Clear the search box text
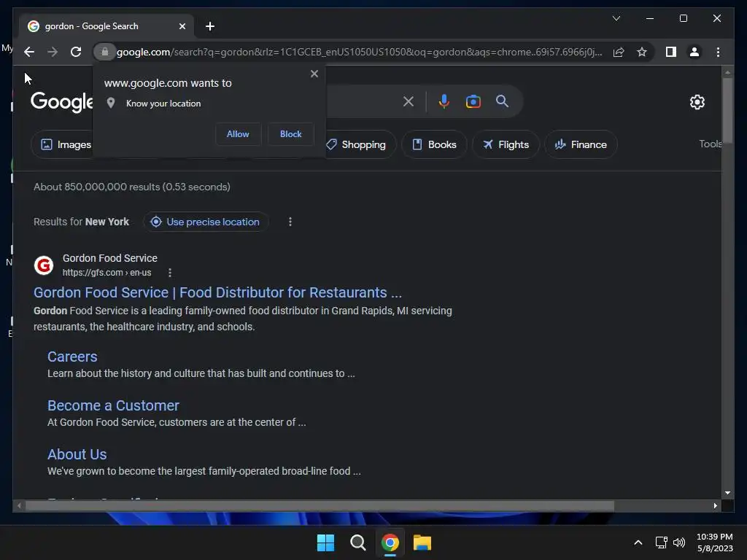The image size is (747, 560). pos(409,101)
